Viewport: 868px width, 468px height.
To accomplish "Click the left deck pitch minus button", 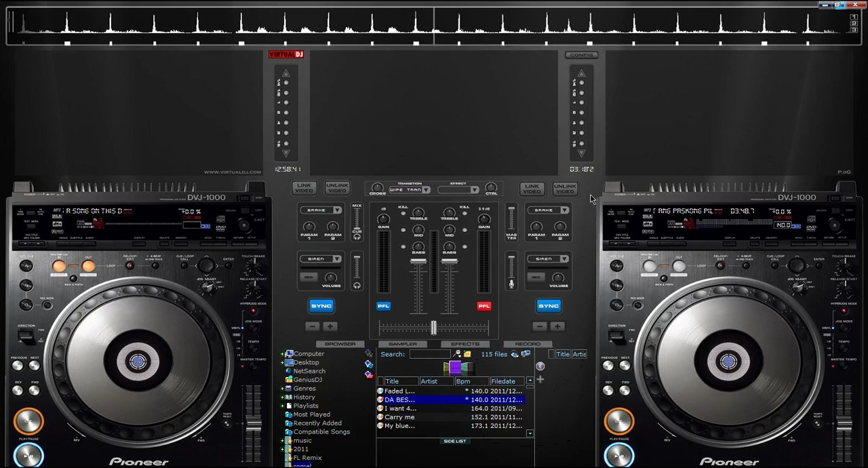I will [x=313, y=326].
